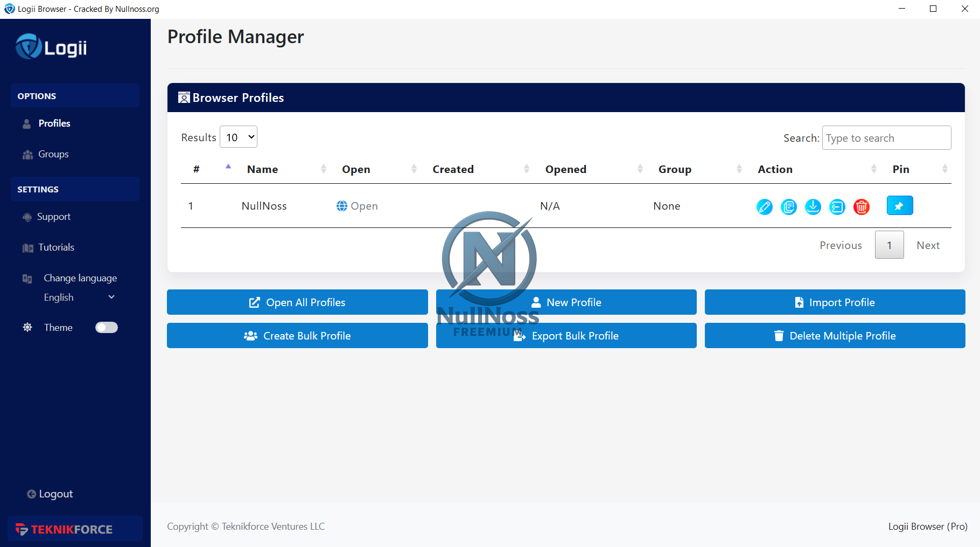The height and width of the screenshot is (547, 980).
Task: Click the NullNoss profile name cell
Action: click(264, 206)
